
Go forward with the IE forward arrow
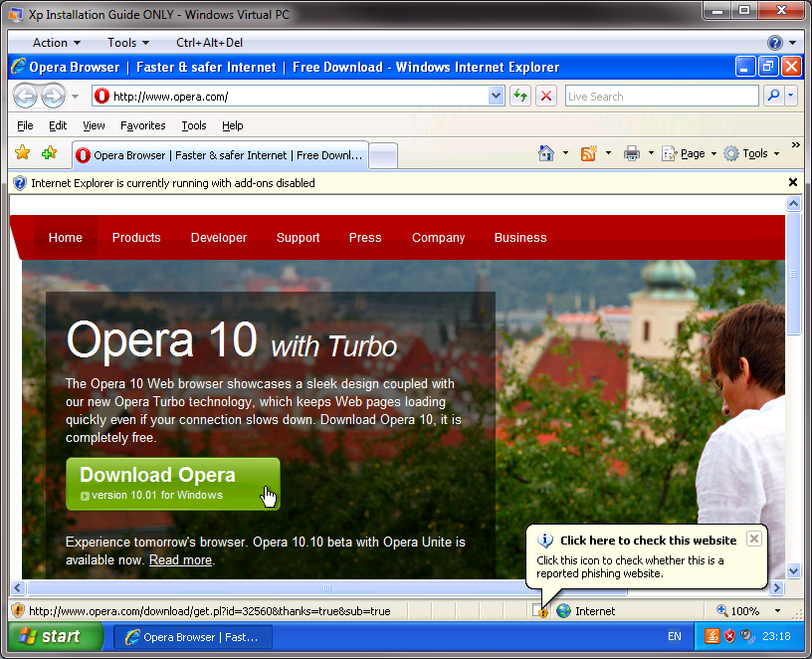click(x=53, y=96)
